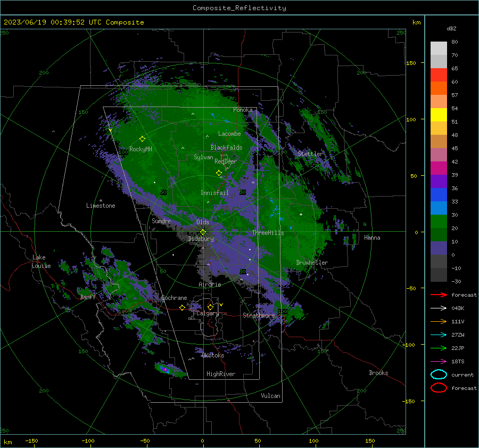Click the Brooks label
Screen dimensions: 479x448
point(378,373)
